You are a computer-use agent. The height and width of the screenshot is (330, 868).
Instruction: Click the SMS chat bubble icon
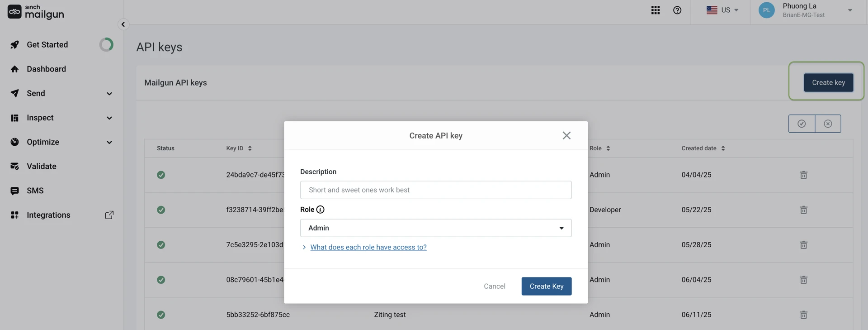pyautogui.click(x=14, y=191)
